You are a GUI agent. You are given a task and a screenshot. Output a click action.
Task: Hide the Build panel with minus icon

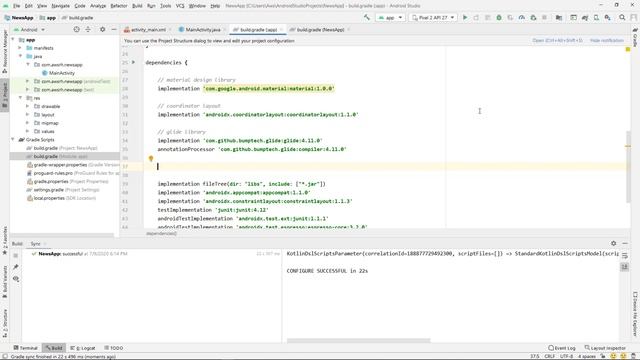625,243
